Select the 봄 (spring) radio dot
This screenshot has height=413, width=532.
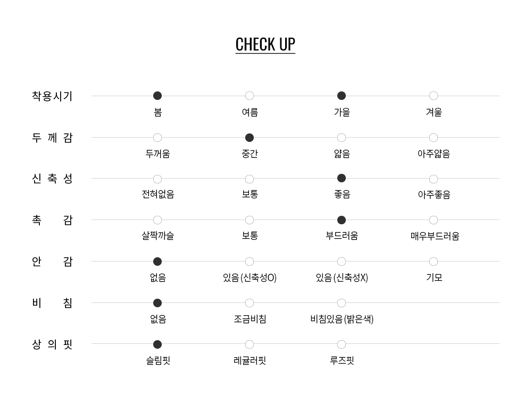[x=157, y=96]
